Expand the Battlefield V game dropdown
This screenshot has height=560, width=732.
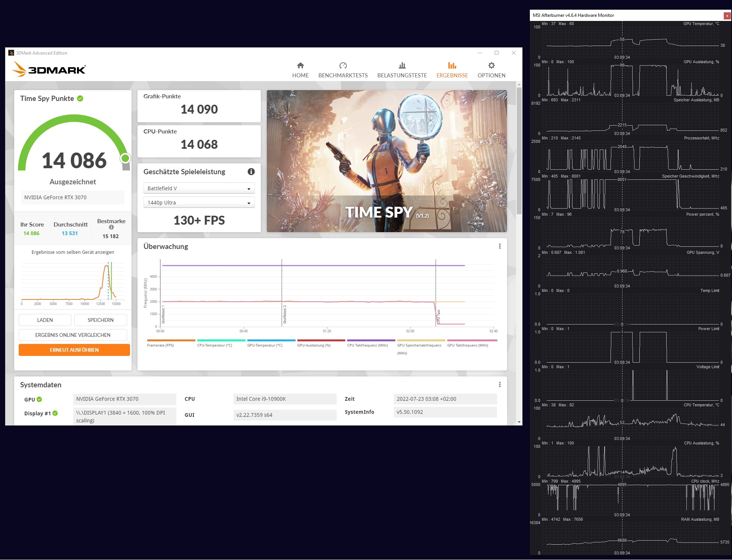point(199,188)
